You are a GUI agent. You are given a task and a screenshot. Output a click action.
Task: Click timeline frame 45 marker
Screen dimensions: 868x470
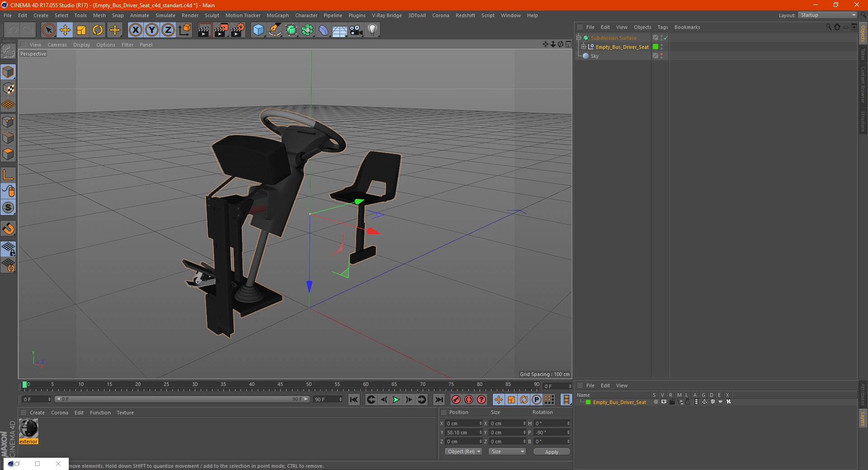(280, 385)
